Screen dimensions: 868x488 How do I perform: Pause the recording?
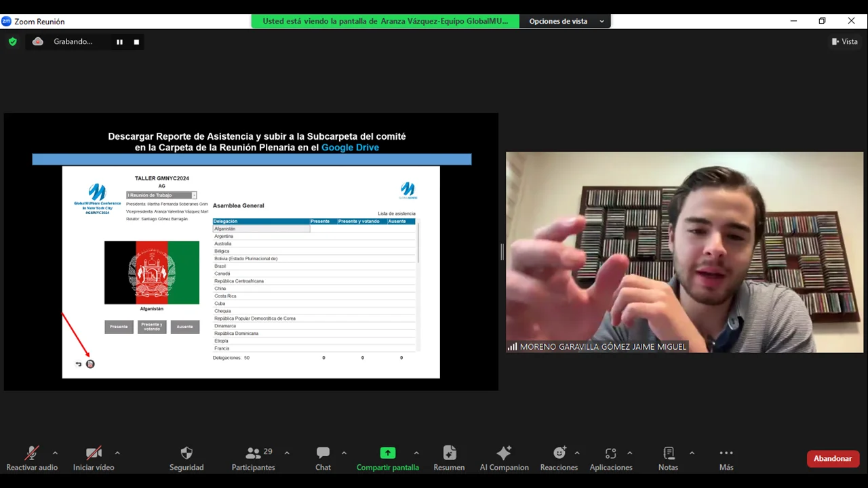pyautogui.click(x=119, y=42)
